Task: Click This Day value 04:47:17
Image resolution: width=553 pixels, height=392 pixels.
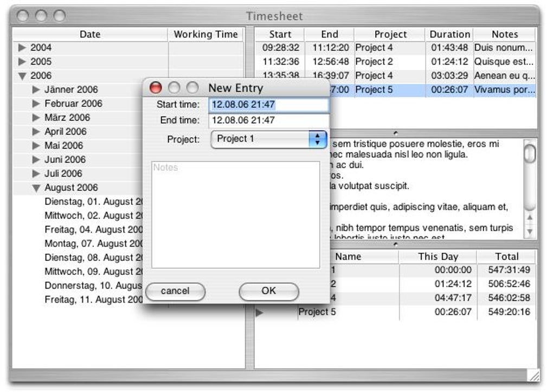Action: (x=453, y=298)
